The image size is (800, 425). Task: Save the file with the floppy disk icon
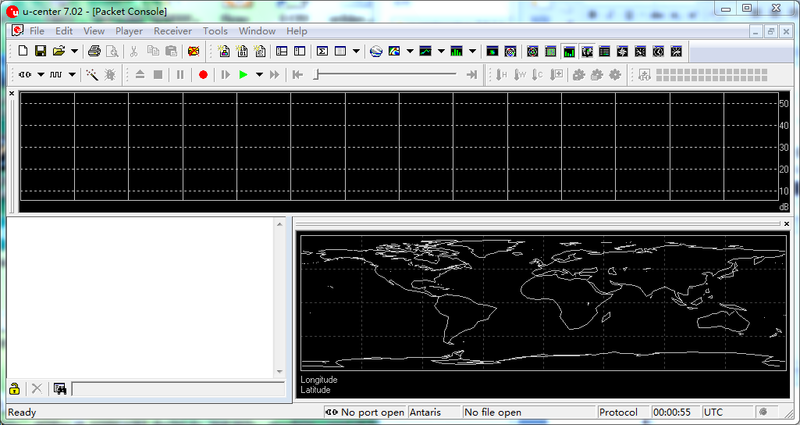coord(40,51)
